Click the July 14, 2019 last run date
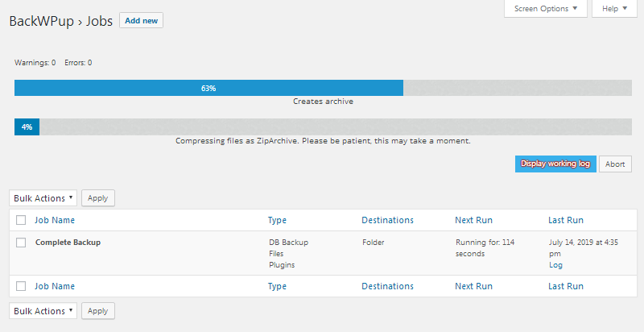The image size is (644, 332). 583,247
